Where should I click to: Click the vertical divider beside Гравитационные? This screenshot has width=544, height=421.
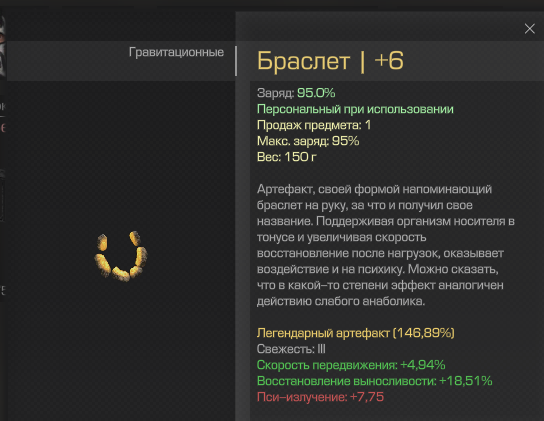click(x=236, y=61)
